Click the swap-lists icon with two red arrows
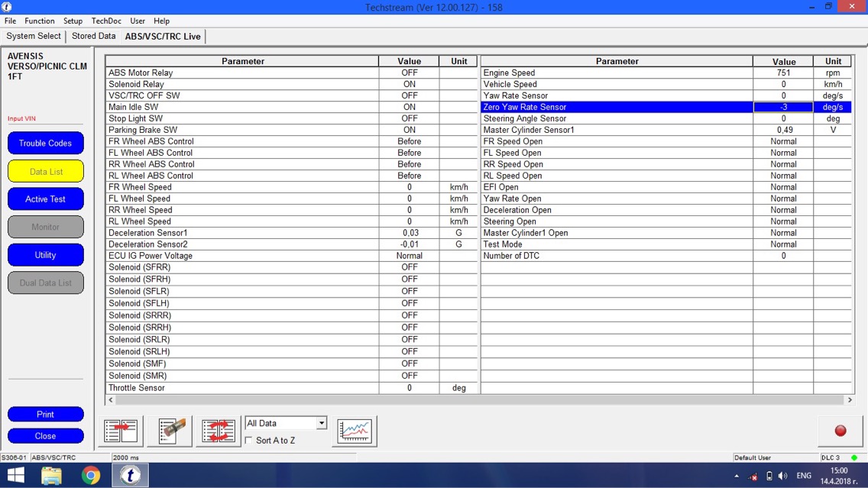 (219, 431)
